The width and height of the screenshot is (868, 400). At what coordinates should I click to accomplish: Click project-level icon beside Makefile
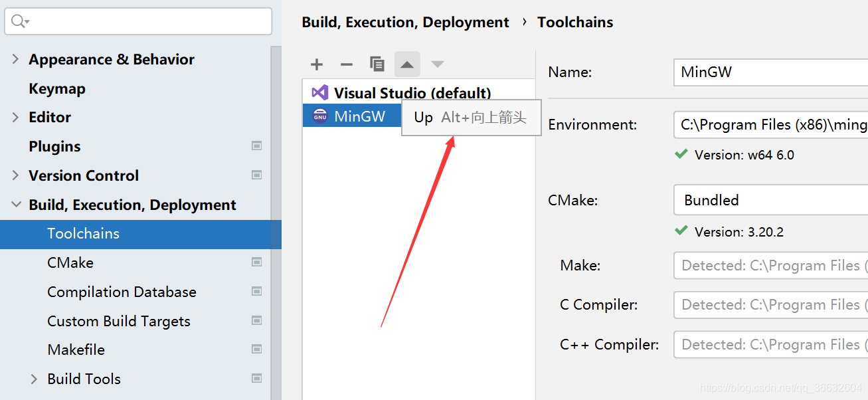tap(257, 350)
